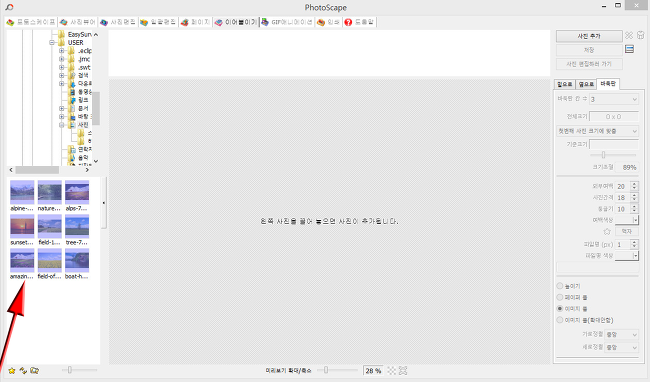
Task: Select the 이미지 풀 radio button
Action: pos(560,308)
